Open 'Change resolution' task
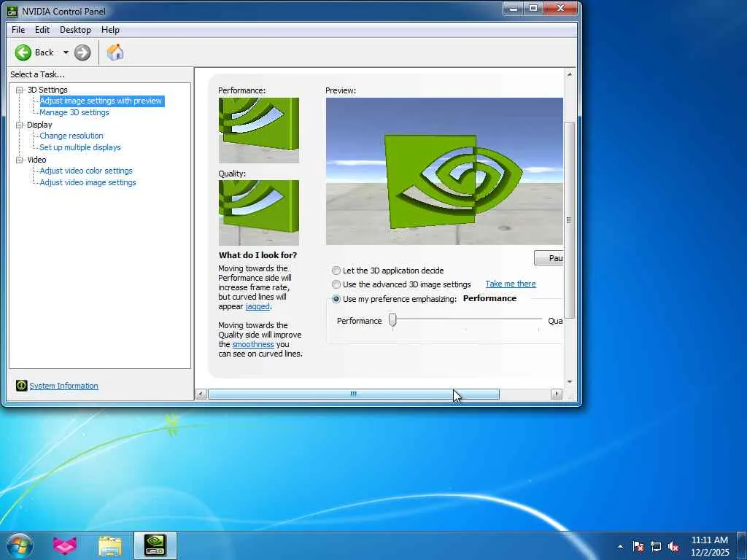 [71, 136]
